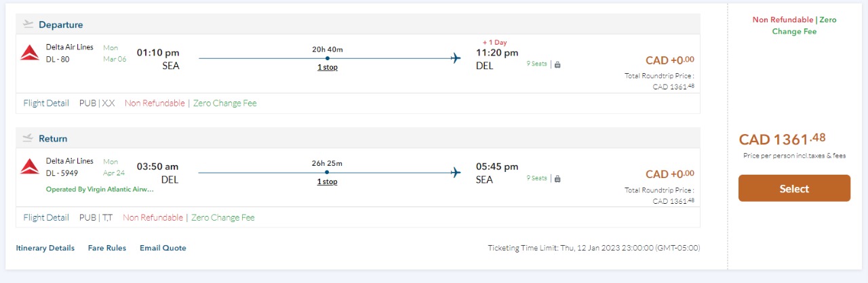868x283 pixels.
Task: Expand the departure flight's 1 stop details
Action: coord(328,68)
